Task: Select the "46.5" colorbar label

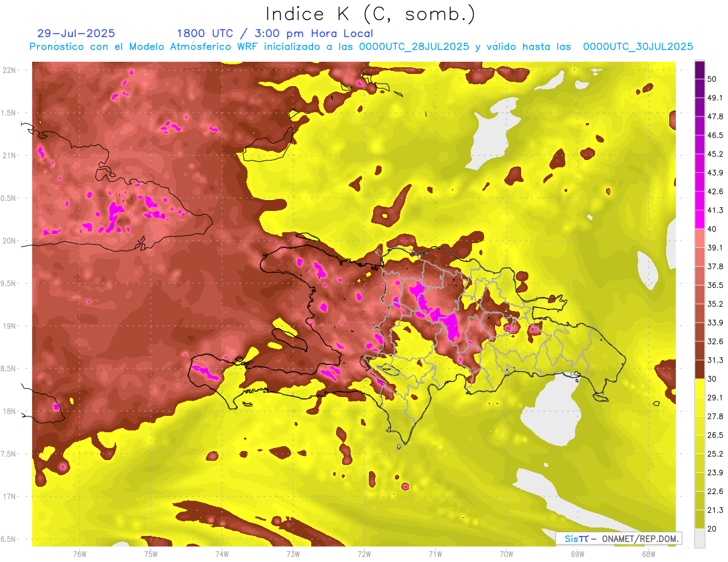Action: click(715, 135)
